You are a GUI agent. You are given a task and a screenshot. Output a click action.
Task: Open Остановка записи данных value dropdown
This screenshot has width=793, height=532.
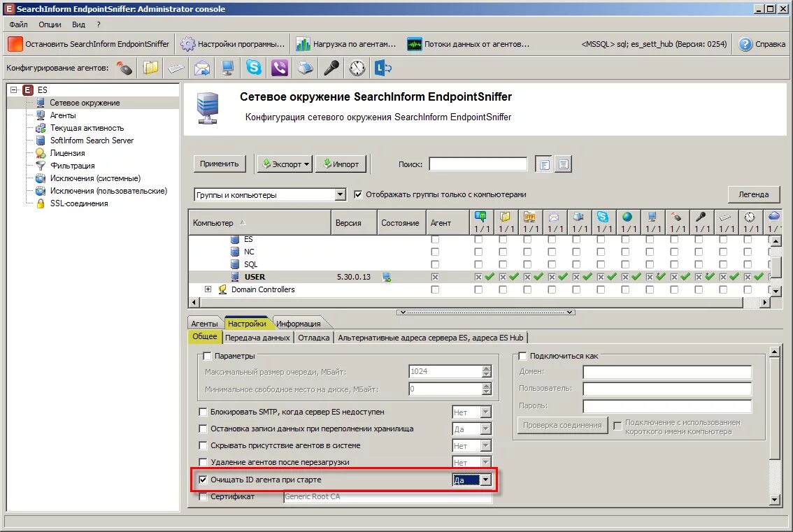point(485,429)
